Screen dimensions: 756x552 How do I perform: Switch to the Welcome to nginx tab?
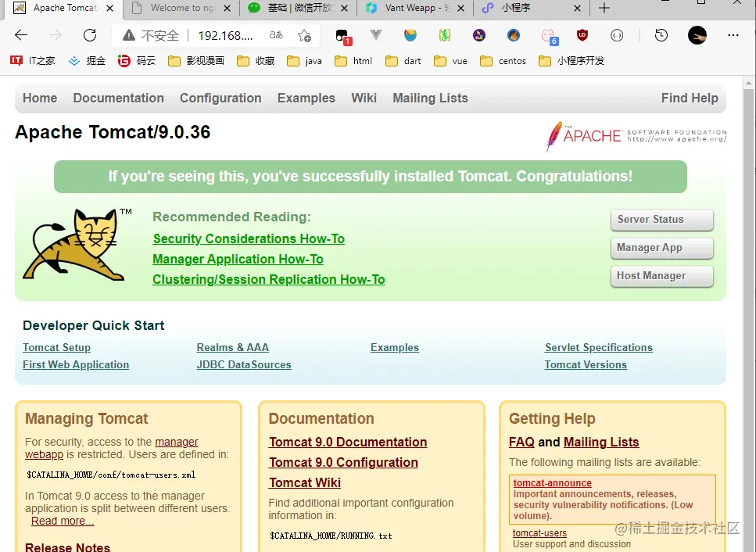coord(181,8)
